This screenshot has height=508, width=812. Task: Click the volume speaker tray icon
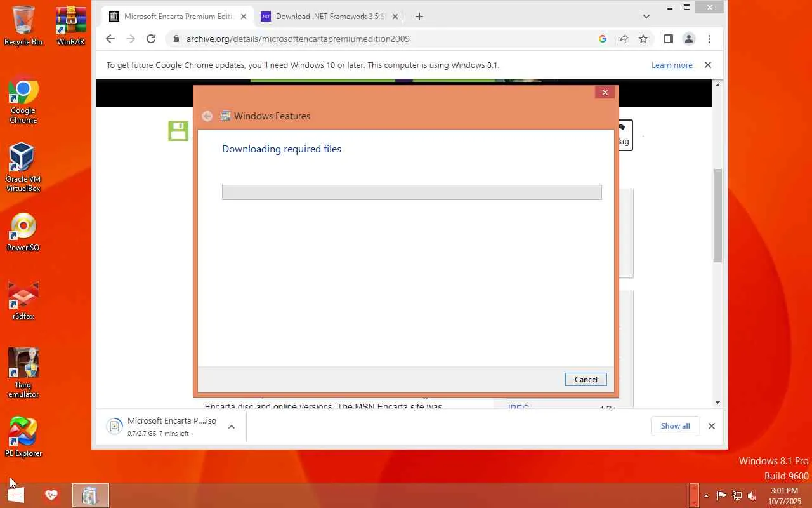click(x=752, y=496)
